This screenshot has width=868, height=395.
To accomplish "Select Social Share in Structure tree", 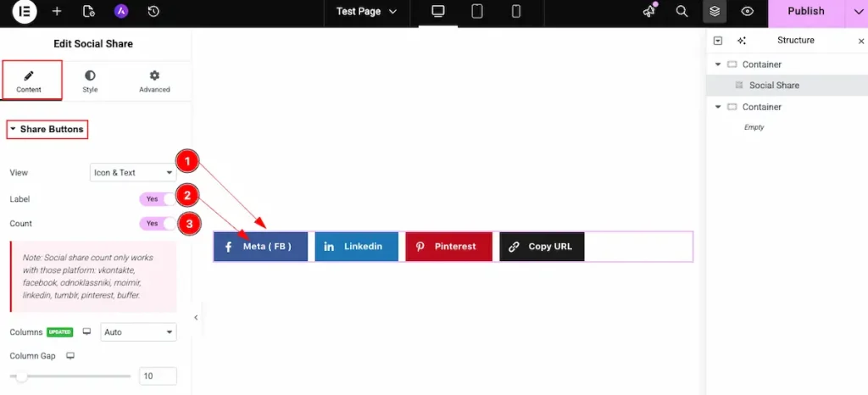I will [787, 86].
